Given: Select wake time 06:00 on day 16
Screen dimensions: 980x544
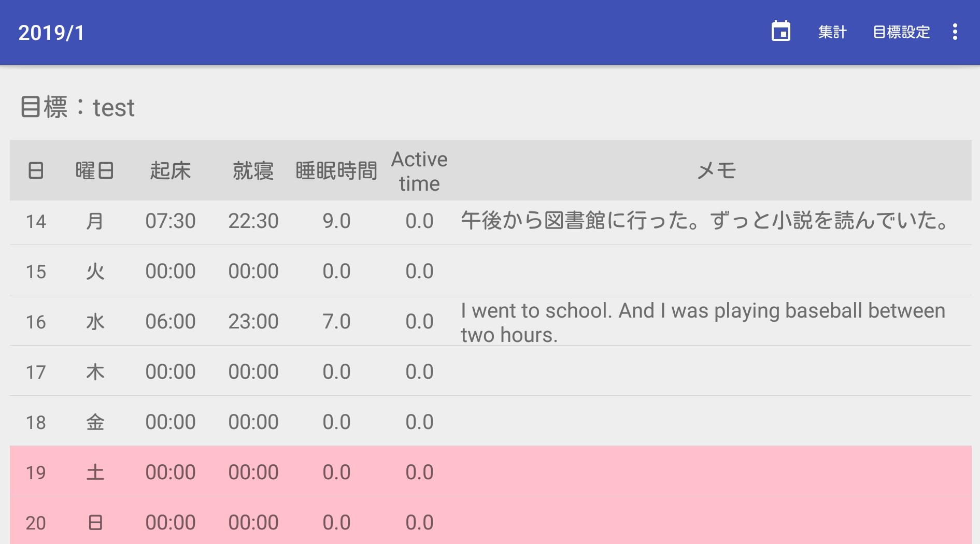Looking at the screenshot, I should pos(171,322).
